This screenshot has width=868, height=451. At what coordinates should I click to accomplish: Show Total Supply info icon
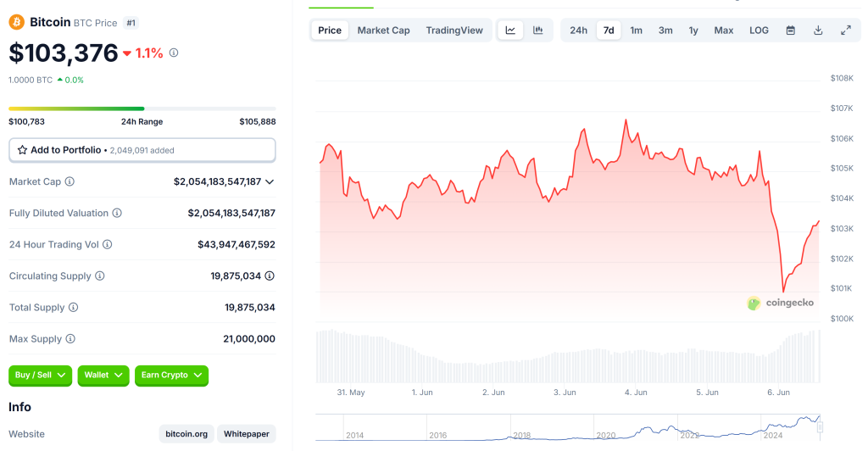tap(73, 307)
